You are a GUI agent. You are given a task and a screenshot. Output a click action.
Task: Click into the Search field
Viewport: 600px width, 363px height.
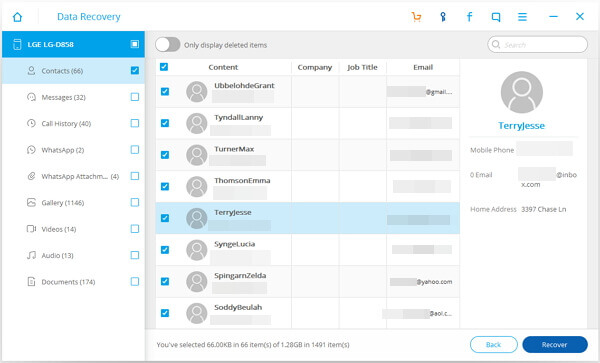[538, 44]
